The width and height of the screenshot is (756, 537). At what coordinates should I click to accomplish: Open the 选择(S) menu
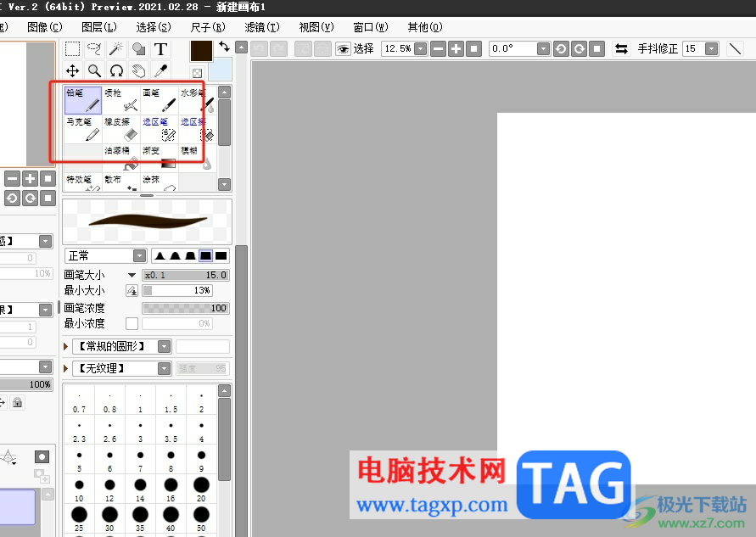(154, 27)
